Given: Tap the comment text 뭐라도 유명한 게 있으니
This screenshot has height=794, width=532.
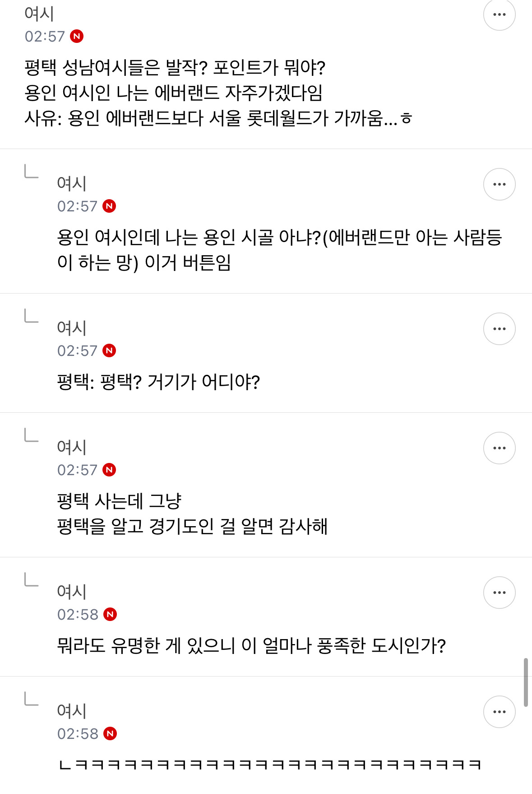Looking at the screenshot, I should (251, 646).
